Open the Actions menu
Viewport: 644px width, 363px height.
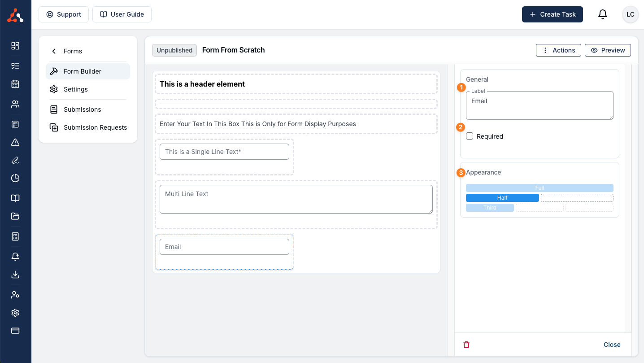pos(558,50)
